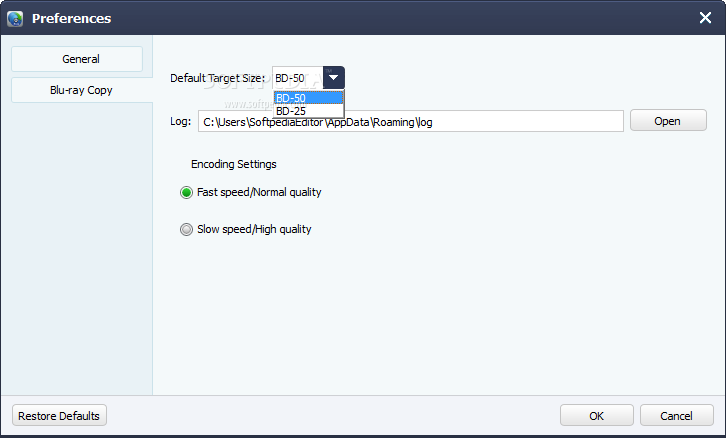Close the Preferences window
This screenshot has height=438, width=726.
coord(705,18)
